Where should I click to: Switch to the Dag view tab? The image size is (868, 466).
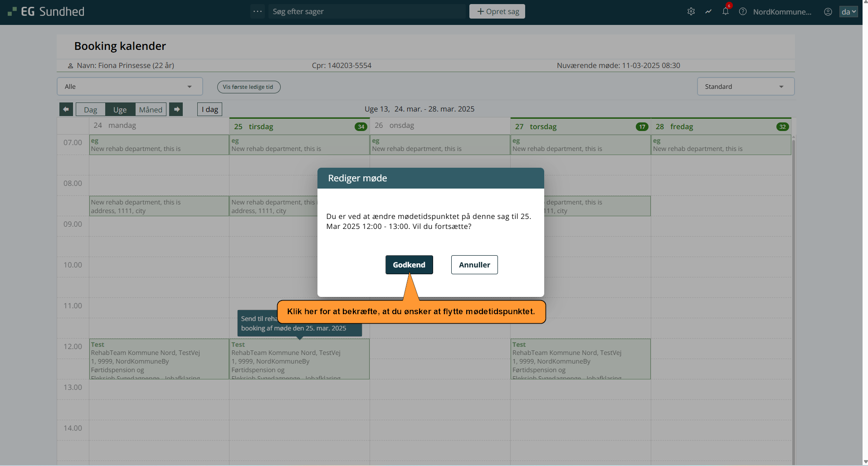tap(90, 110)
